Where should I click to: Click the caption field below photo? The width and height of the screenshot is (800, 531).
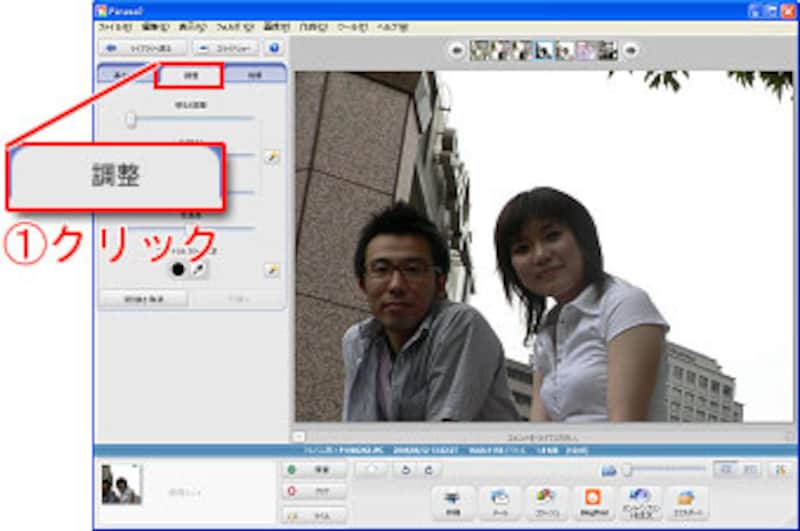coord(544,437)
